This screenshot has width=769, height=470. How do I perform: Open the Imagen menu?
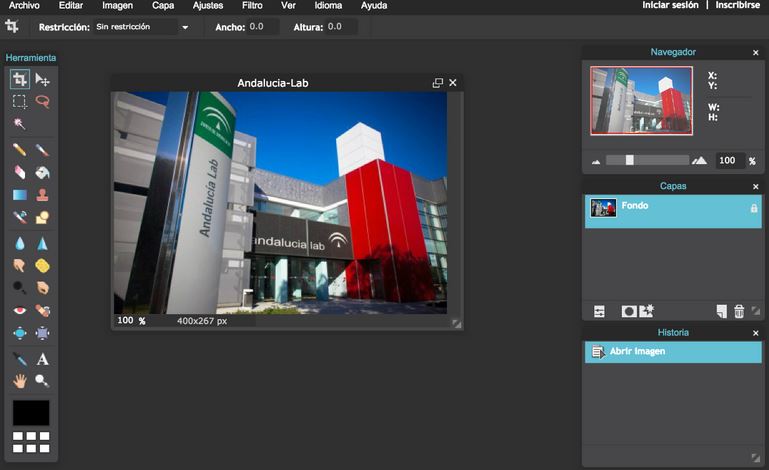coord(117,5)
